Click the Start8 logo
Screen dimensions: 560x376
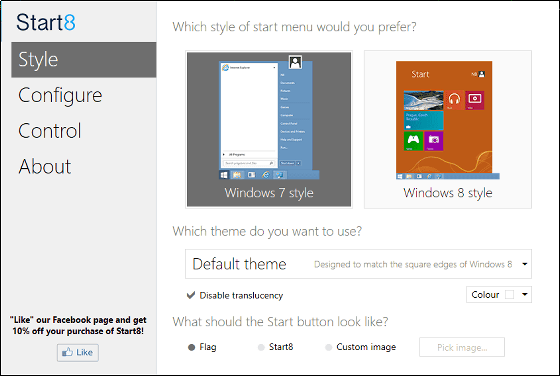[x=46, y=22]
